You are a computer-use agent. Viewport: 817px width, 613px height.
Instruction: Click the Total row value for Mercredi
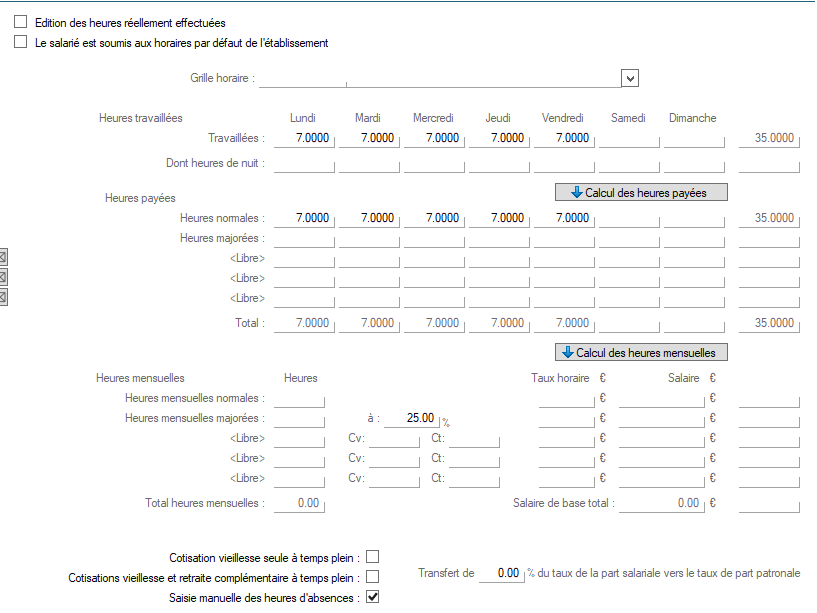434,323
